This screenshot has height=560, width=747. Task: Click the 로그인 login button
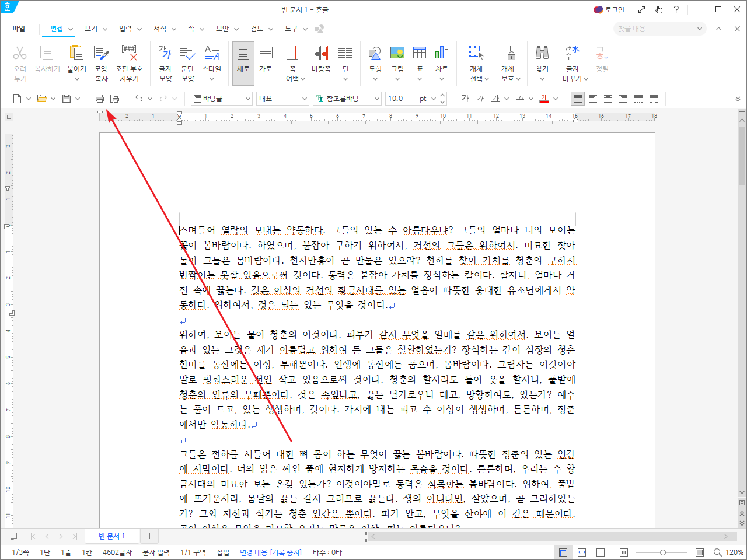tap(609, 9)
